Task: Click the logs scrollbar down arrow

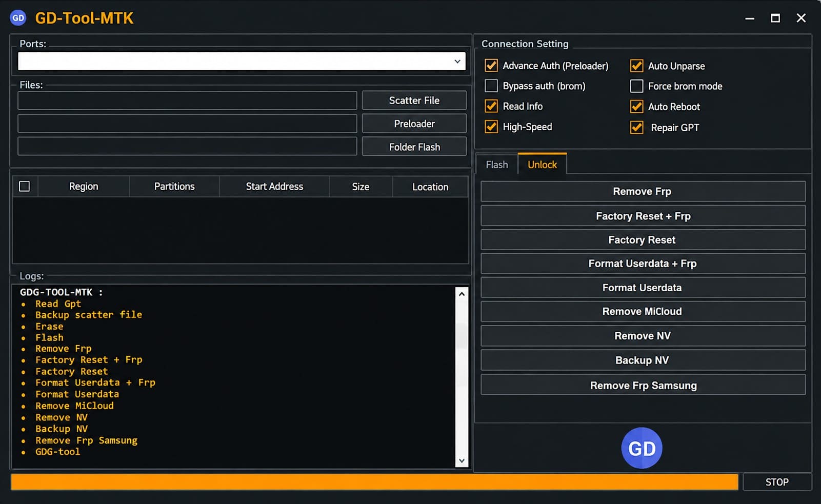Action: [x=462, y=460]
